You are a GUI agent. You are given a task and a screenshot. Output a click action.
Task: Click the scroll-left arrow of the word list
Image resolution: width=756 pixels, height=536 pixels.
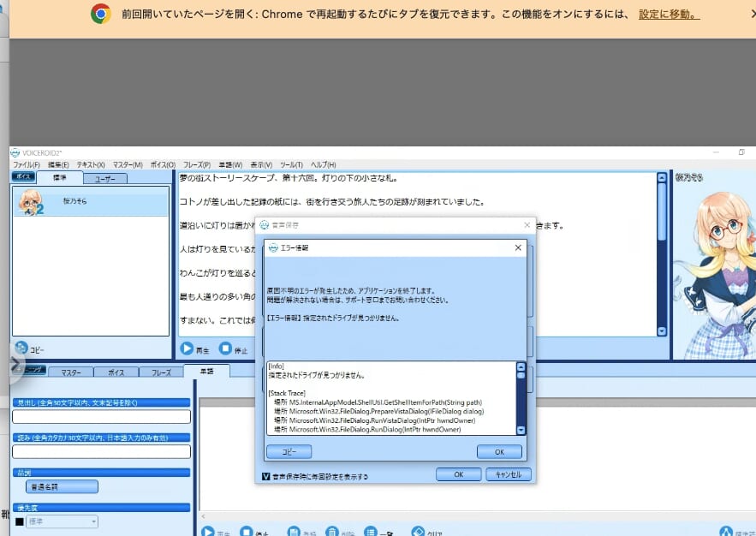click(203, 516)
